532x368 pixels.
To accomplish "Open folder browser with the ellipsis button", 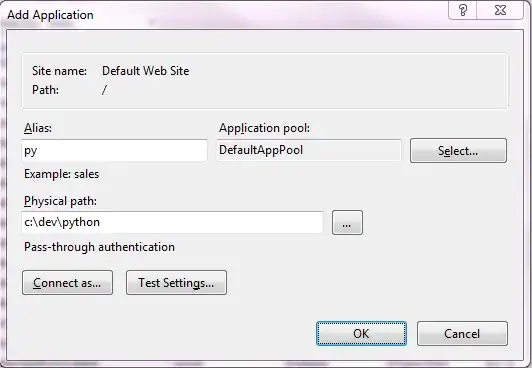I will pos(347,222).
